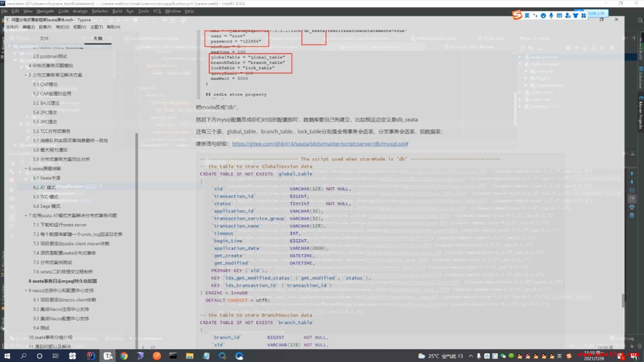Open Typora 文件(F) menu
Image resolution: width=644 pixels, height=362 pixels.
pos(12,27)
